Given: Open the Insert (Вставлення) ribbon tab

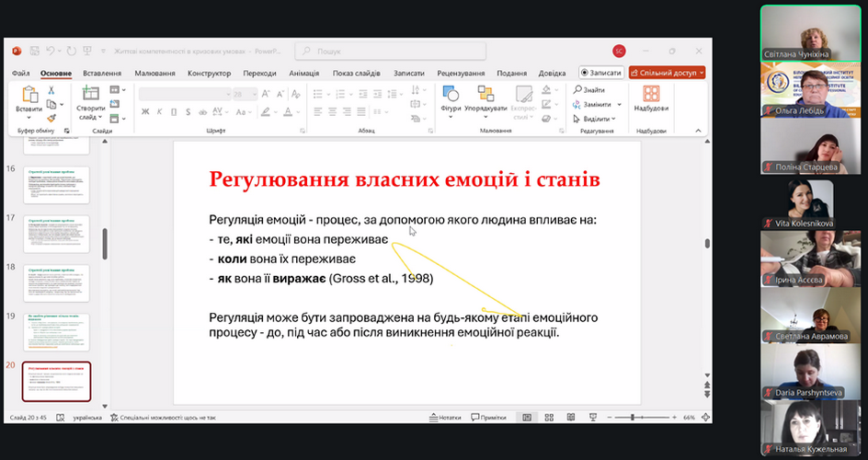Looking at the screenshot, I should pyautogui.click(x=102, y=74).
